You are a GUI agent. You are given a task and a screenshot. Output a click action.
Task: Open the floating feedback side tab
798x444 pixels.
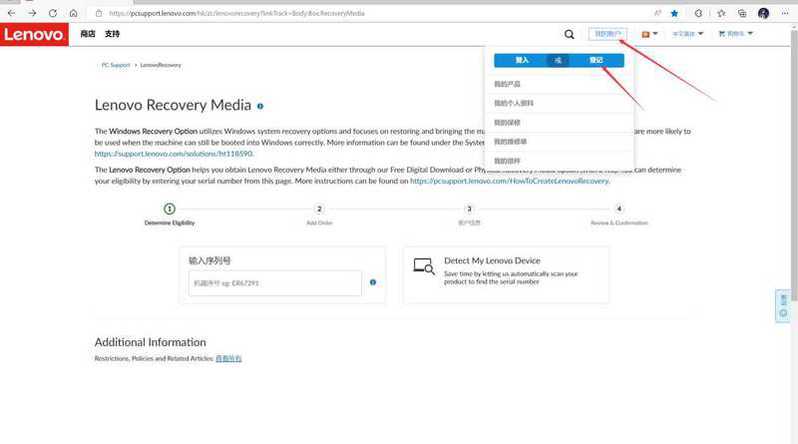coord(783,306)
